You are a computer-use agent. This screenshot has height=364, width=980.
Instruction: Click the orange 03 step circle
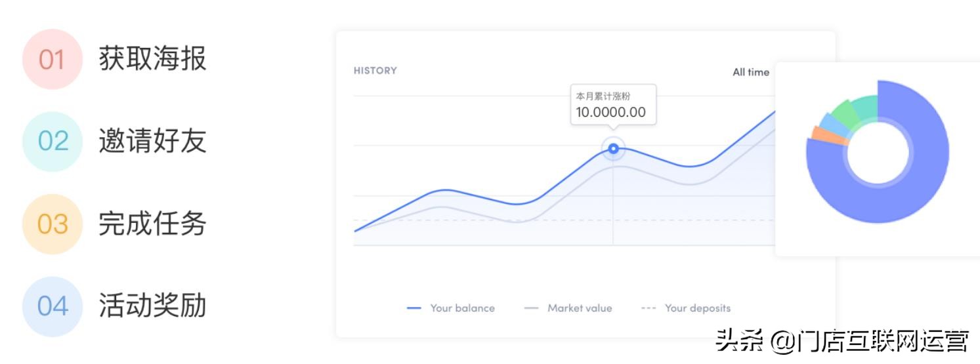point(52,224)
